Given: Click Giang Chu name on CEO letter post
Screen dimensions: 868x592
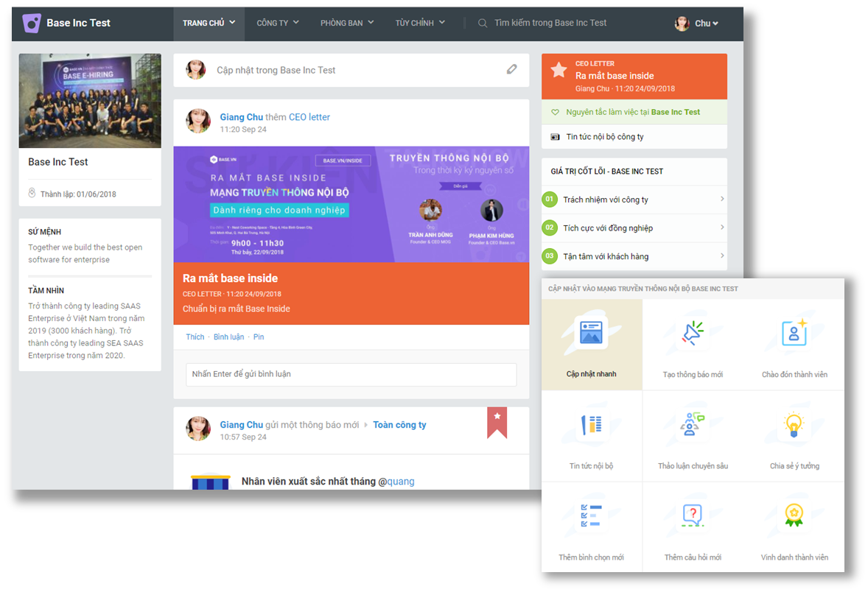Looking at the screenshot, I should pos(242,117).
